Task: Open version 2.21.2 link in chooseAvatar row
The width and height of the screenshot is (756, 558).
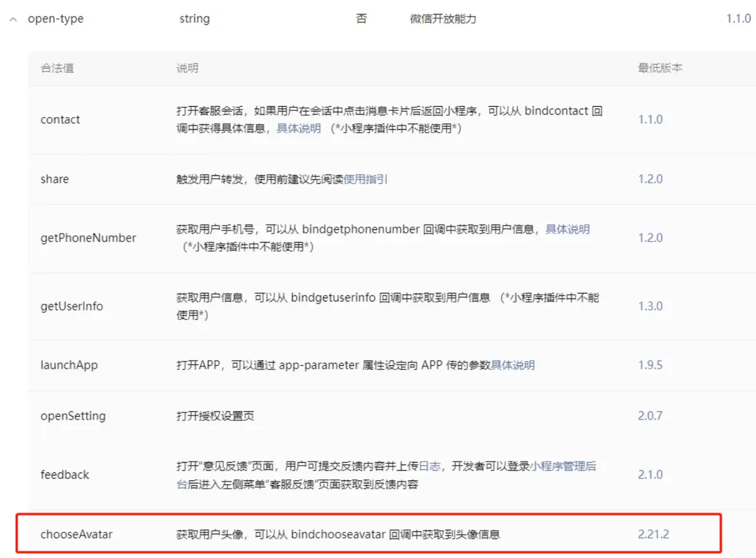Action: [x=654, y=535]
